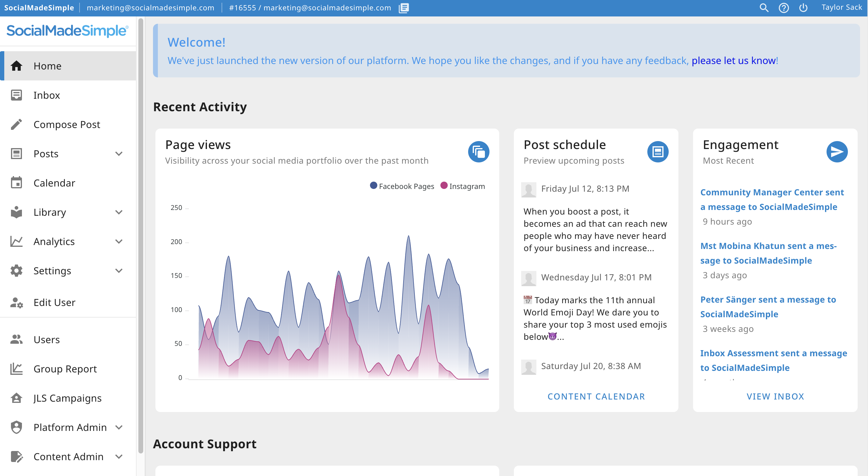Click the 'When you boost a post' text
This screenshot has width=868, height=476.
click(595, 230)
